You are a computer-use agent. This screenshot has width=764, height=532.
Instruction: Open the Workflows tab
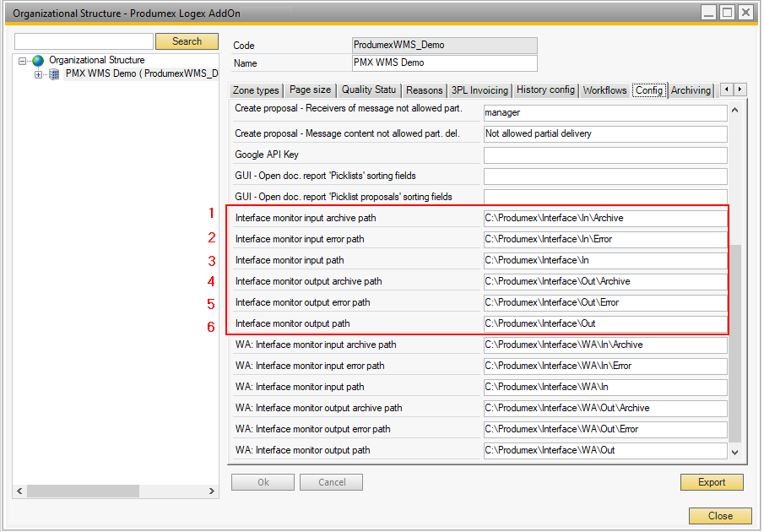tap(604, 90)
